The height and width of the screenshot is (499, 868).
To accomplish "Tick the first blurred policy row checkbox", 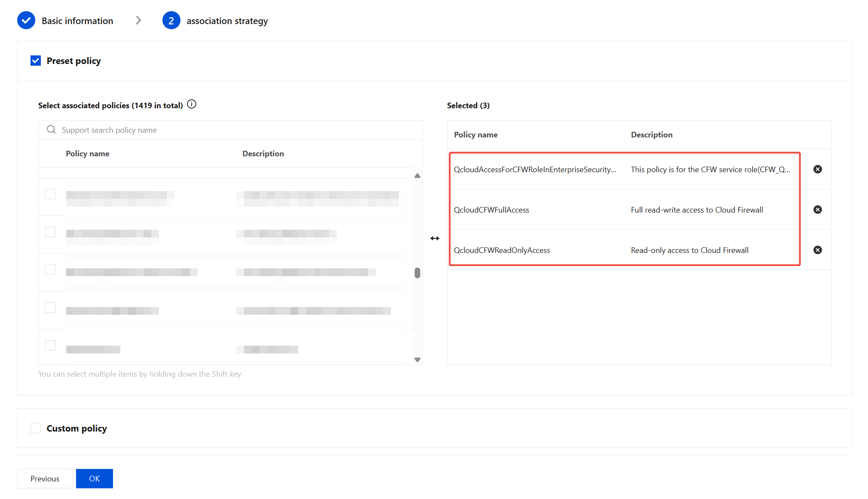I will click(x=50, y=194).
